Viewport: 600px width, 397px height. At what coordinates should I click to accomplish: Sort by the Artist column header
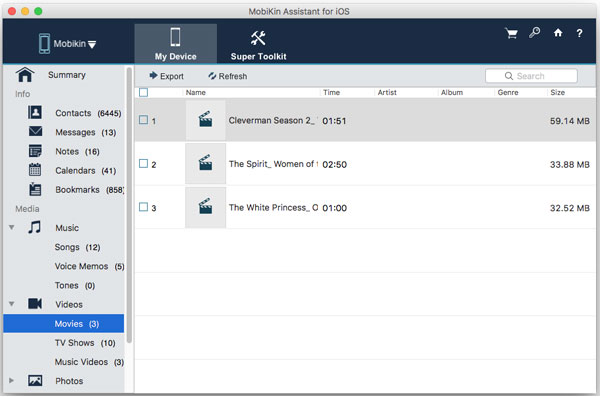pos(387,92)
